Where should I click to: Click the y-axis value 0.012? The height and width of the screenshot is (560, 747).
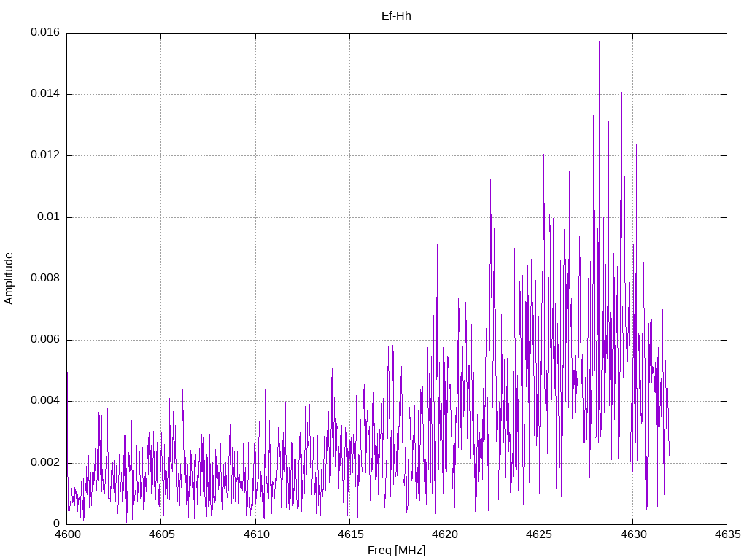[x=45, y=155]
